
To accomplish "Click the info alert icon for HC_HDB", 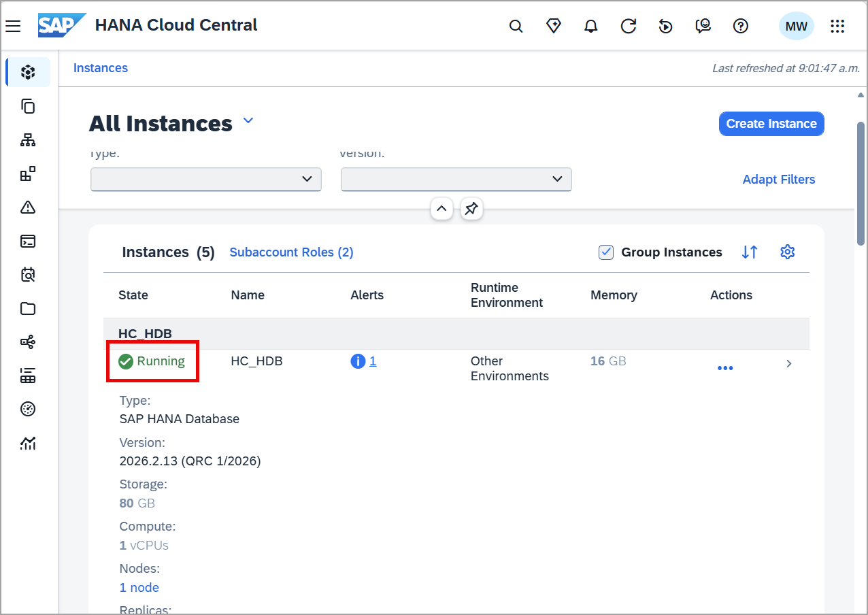I will 358,361.
